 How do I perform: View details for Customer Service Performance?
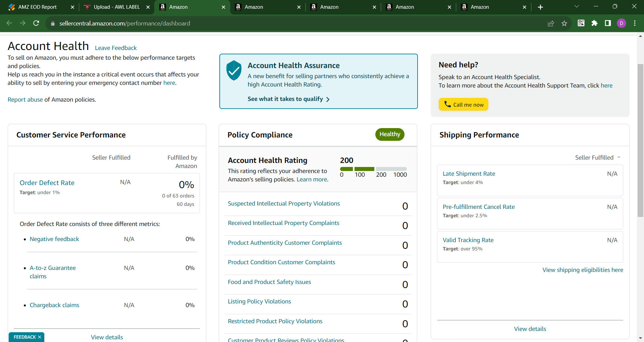coord(107,337)
